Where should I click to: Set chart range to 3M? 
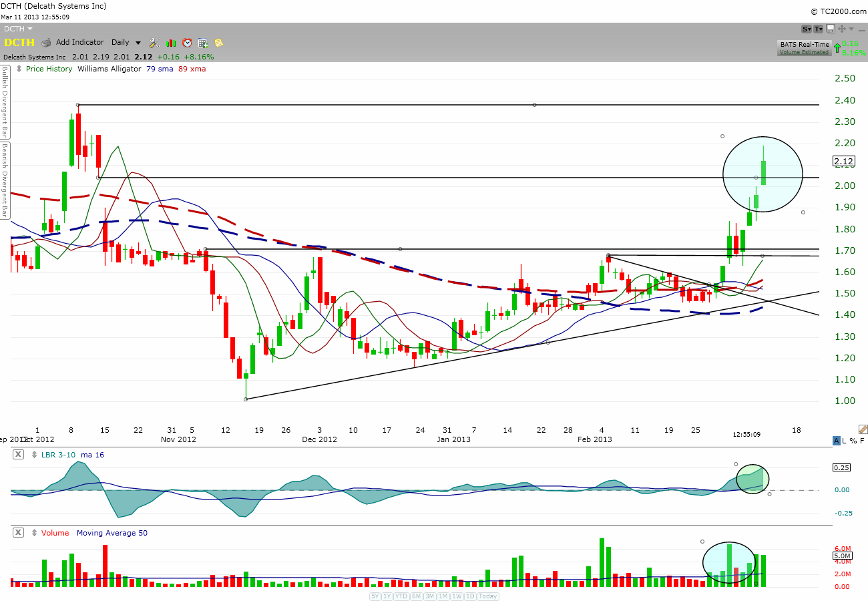click(x=429, y=596)
